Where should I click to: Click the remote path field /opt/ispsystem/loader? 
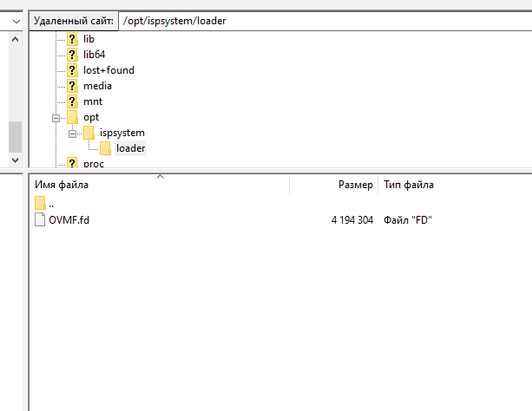point(325,21)
